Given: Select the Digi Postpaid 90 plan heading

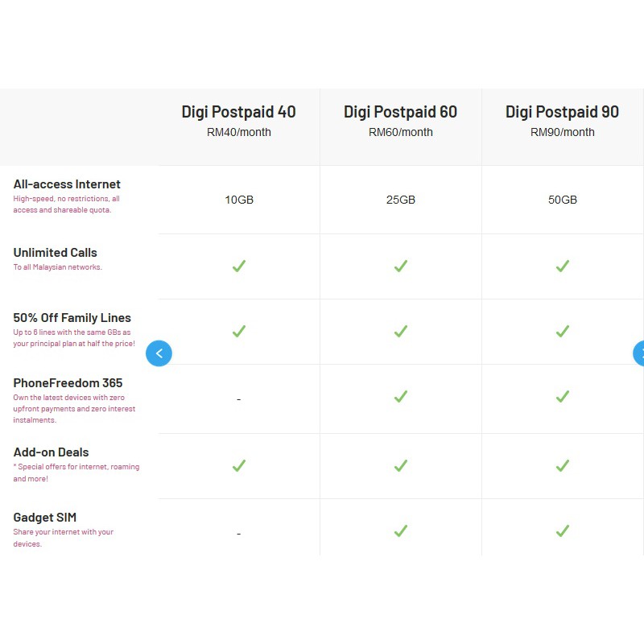Looking at the screenshot, I should tap(562, 112).
